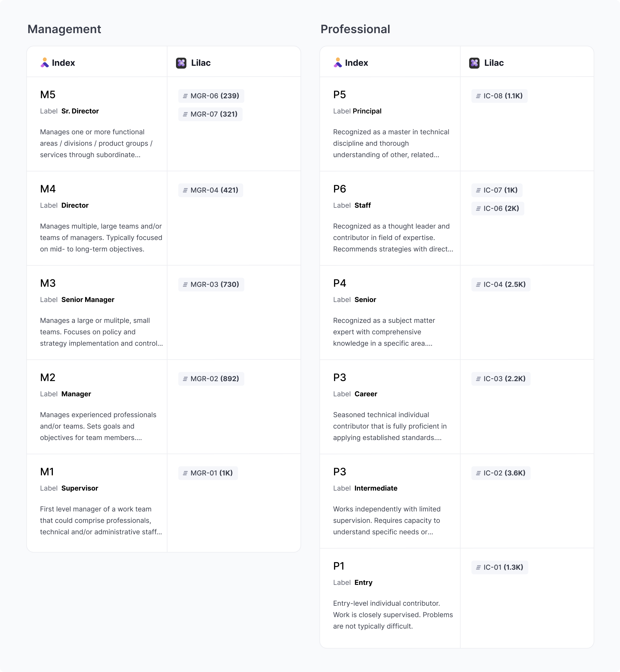Click the list icon on IC-01 tag
620x672 pixels.
(x=478, y=567)
